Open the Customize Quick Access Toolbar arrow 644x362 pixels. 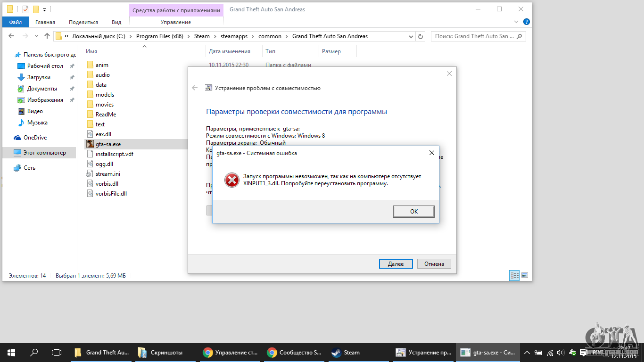[x=44, y=9]
